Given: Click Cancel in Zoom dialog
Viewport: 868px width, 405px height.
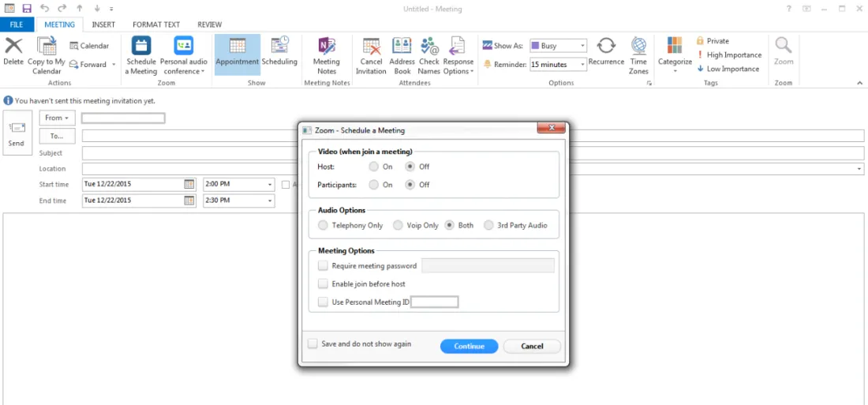Looking at the screenshot, I should [532, 347].
